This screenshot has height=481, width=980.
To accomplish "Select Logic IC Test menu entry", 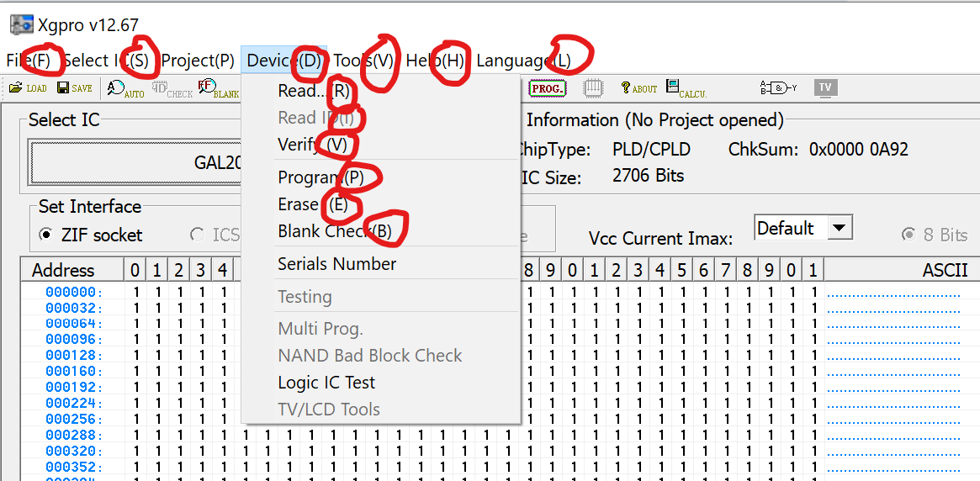I will (326, 383).
